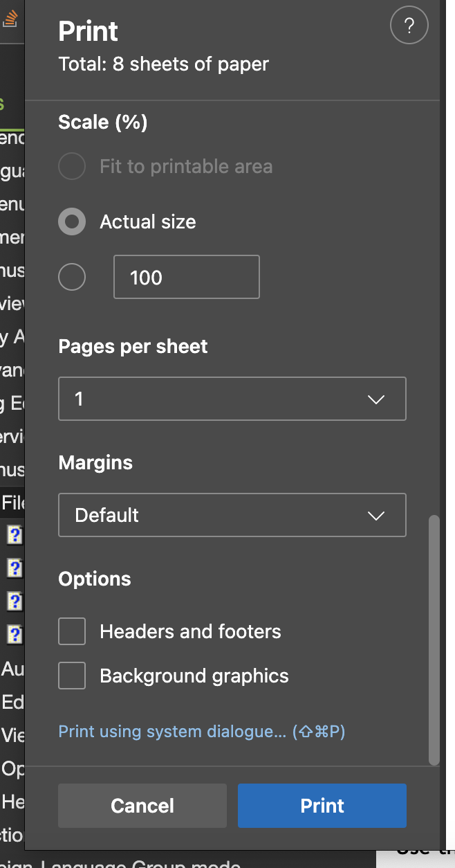Click the Pages per sheet chevron arrow
The height and width of the screenshot is (868, 455).
pos(375,399)
